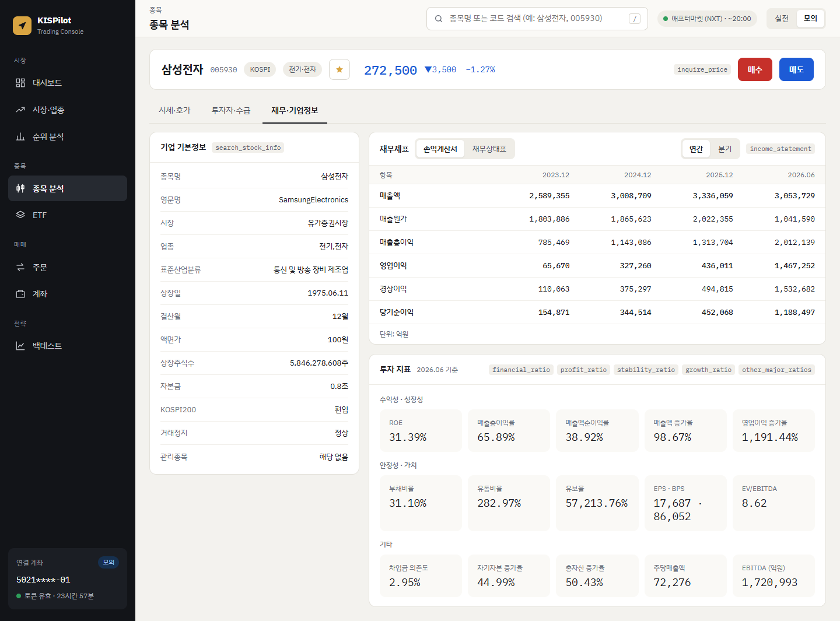Focus the stock name search field
Viewport: 840px width, 621px height.
click(537, 19)
